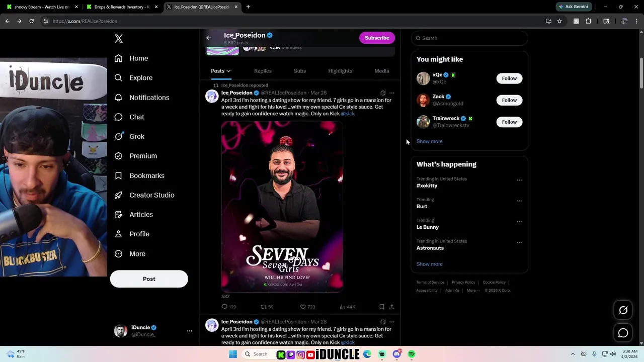This screenshot has width=644, height=362.
Task: Open trending topic Le Bunny
Action: point(428,227)
